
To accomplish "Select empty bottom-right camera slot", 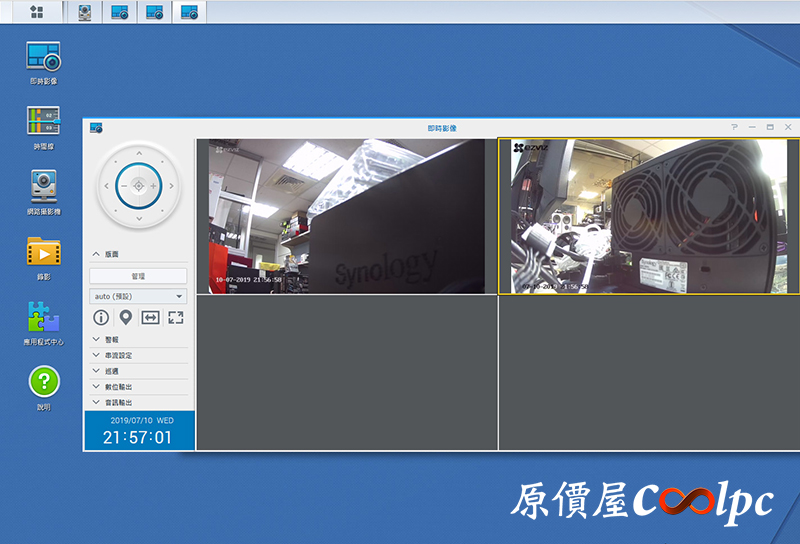I will tap(649, 373).
